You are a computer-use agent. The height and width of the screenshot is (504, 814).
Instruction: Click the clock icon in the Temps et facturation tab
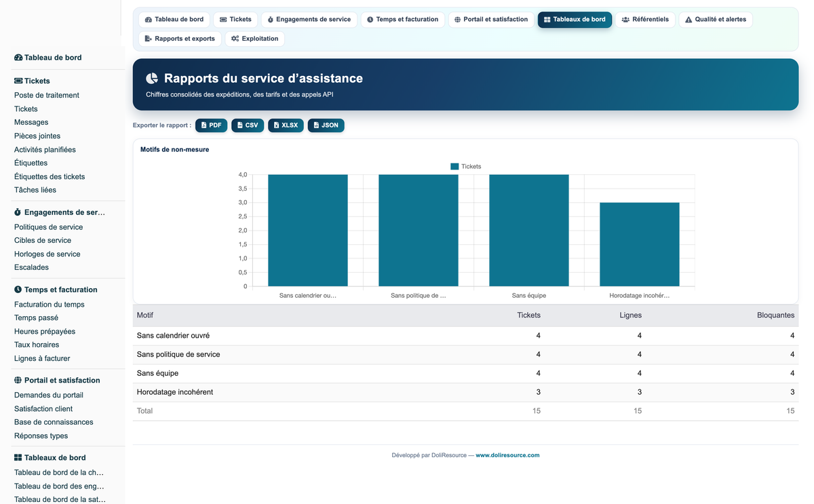(x=370, y=20)
